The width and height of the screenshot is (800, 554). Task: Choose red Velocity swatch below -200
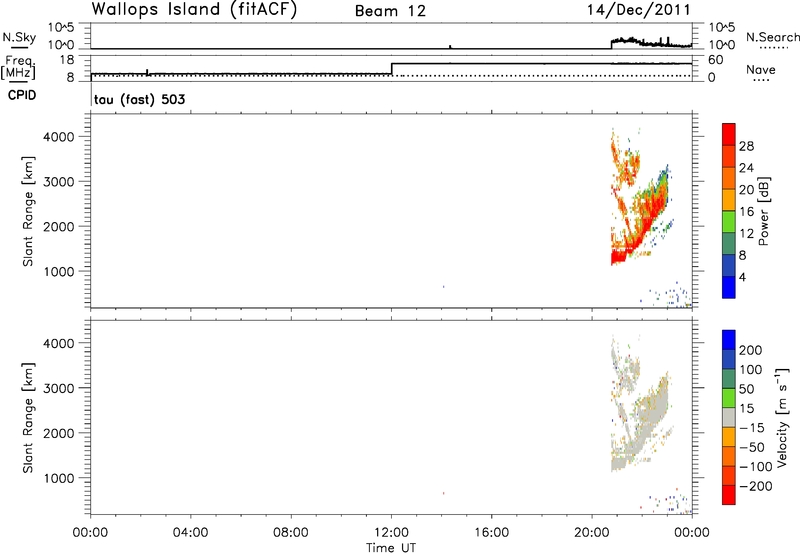(729, 495)
